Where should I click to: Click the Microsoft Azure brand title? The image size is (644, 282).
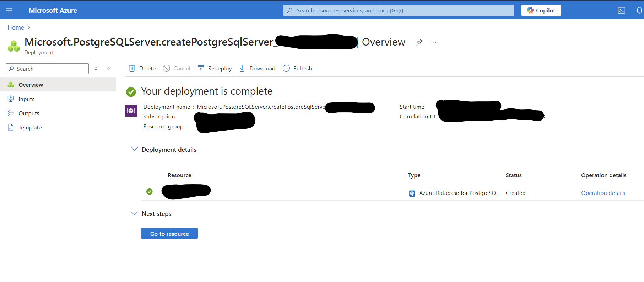point(53,10)
